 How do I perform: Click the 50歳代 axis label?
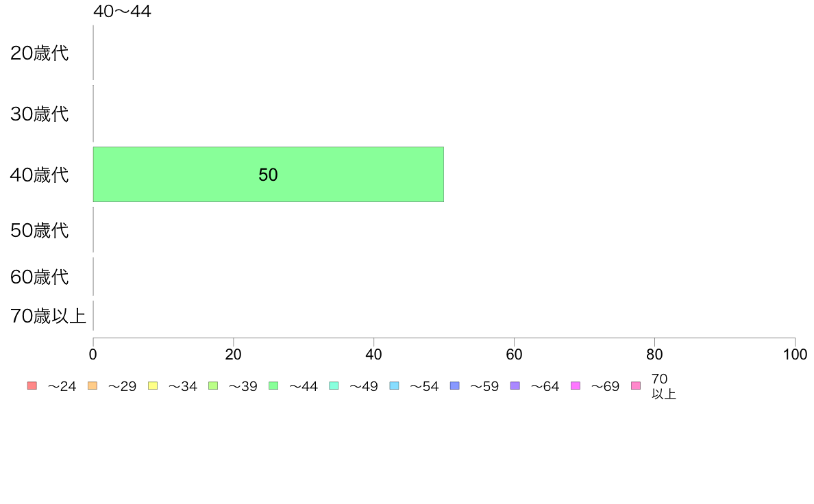coord(40,231)
